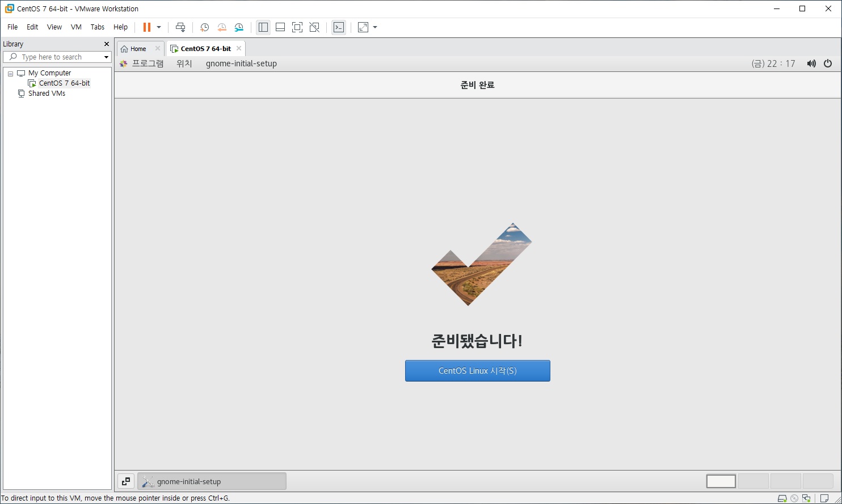Click the show-windows icon in guest taskbar
Viewport: 842px width, 504px height.
click(126, 481)
